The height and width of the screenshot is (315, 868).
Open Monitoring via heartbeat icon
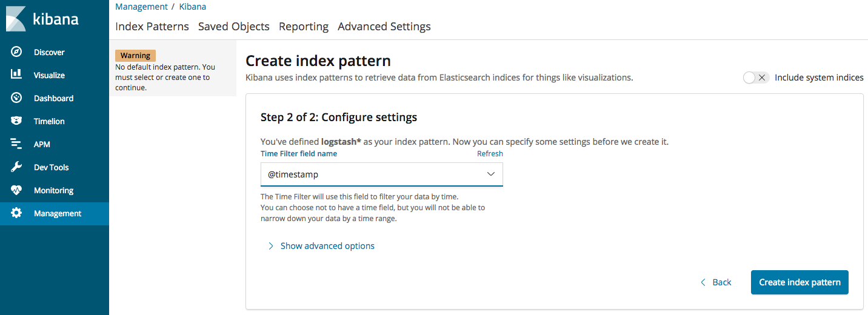pyautogui.click(x=16, y=190)
